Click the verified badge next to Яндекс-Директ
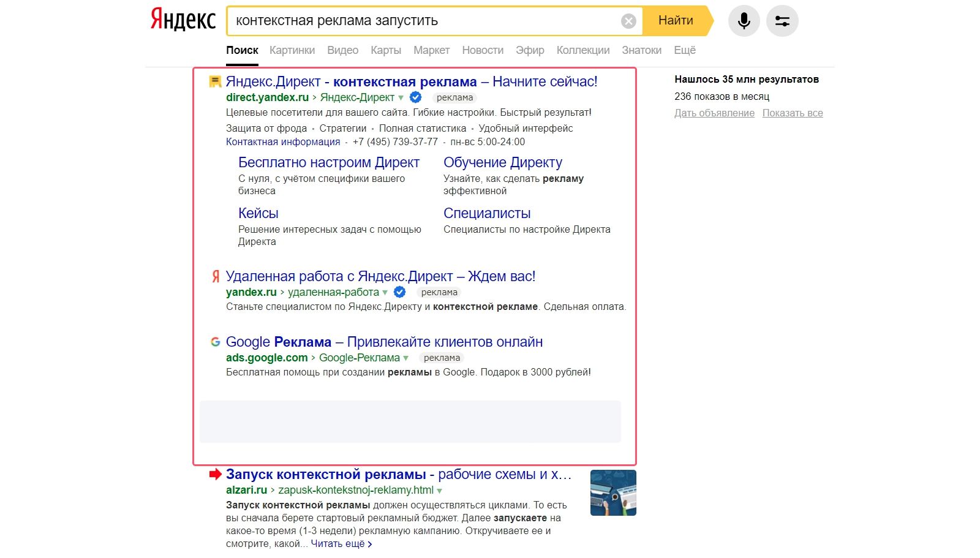 point(415,97)
